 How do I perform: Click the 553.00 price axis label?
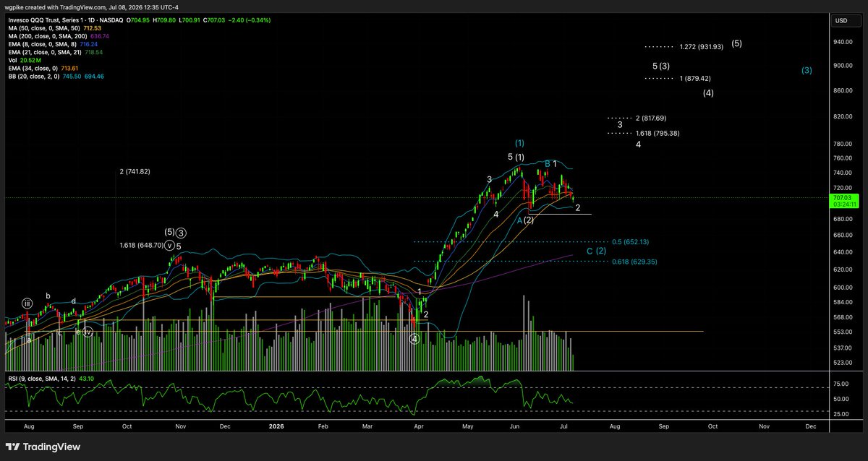pyautogui.click(x=841, y=332)
